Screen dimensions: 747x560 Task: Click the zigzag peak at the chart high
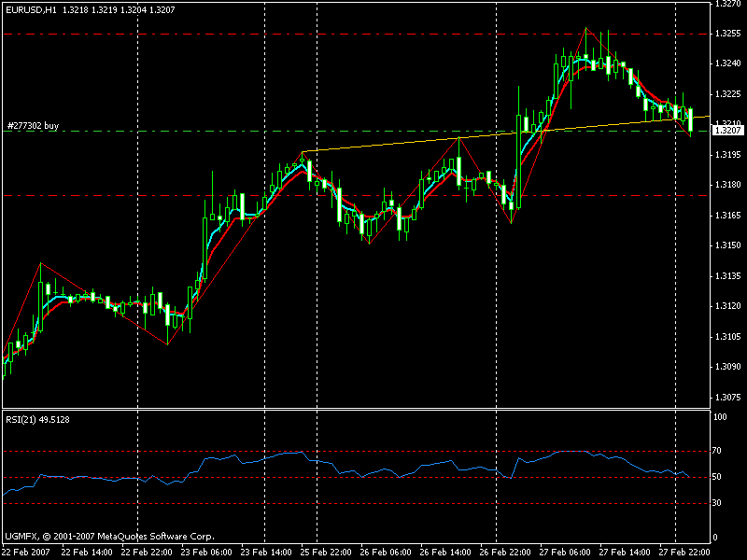(586, 28)
